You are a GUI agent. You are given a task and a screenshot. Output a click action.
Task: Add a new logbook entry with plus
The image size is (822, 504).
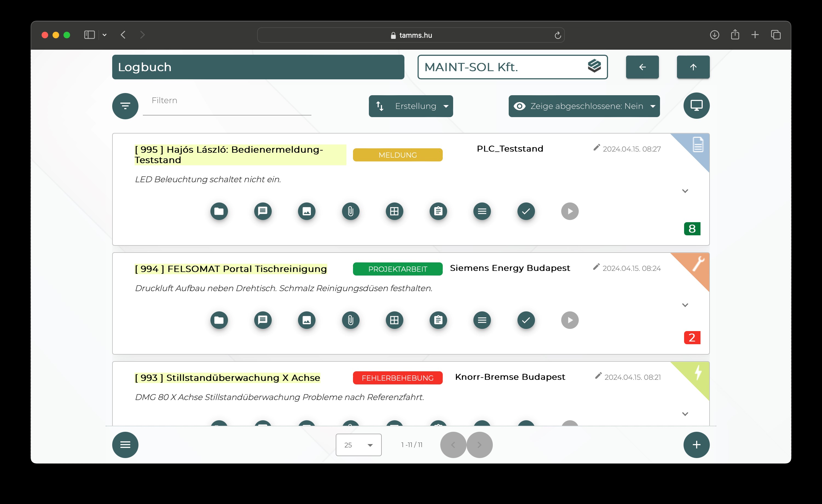tap(696, 445)
